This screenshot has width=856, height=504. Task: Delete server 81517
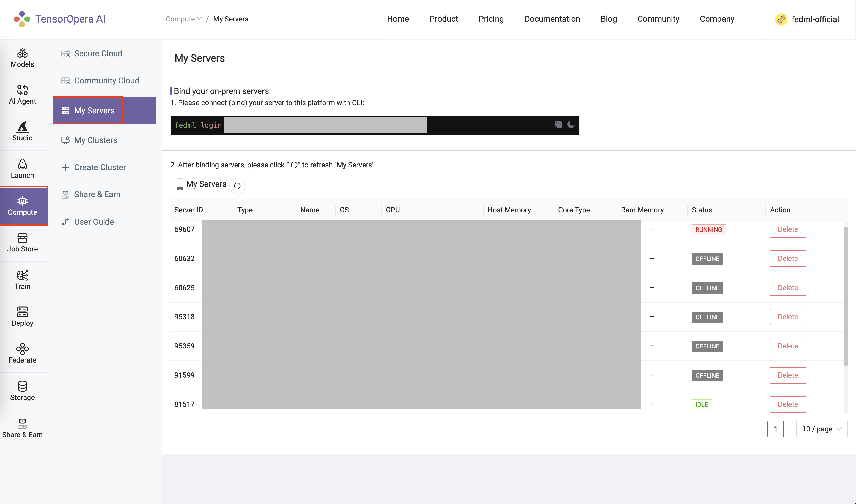point(788,404)
